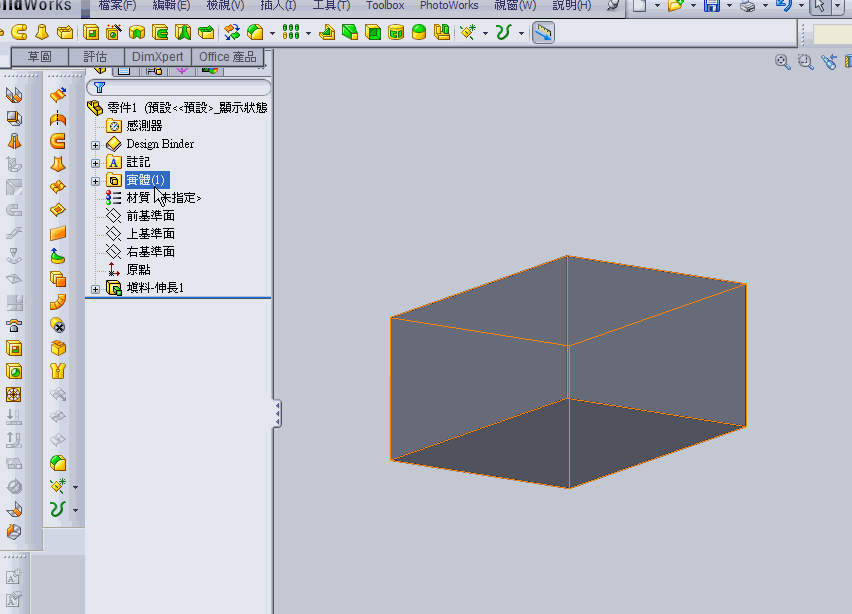Click the Zoom to Fit magnifier icon
The image size is (852, 614).
click(x=782, y=62)
